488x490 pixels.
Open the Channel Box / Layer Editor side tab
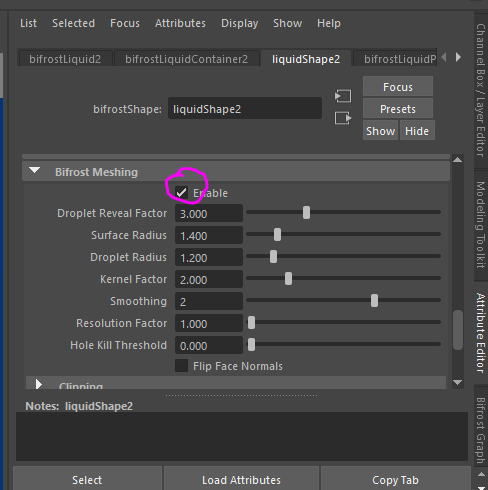coord(480,90)
